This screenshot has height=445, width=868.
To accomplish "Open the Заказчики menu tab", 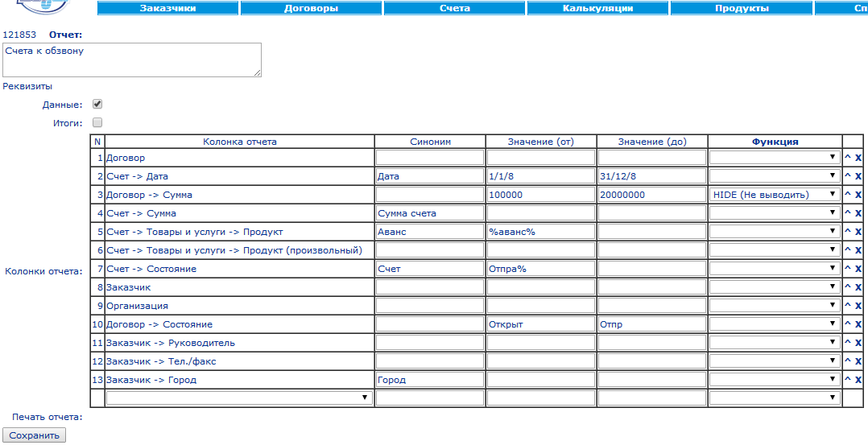I will 167,8.
